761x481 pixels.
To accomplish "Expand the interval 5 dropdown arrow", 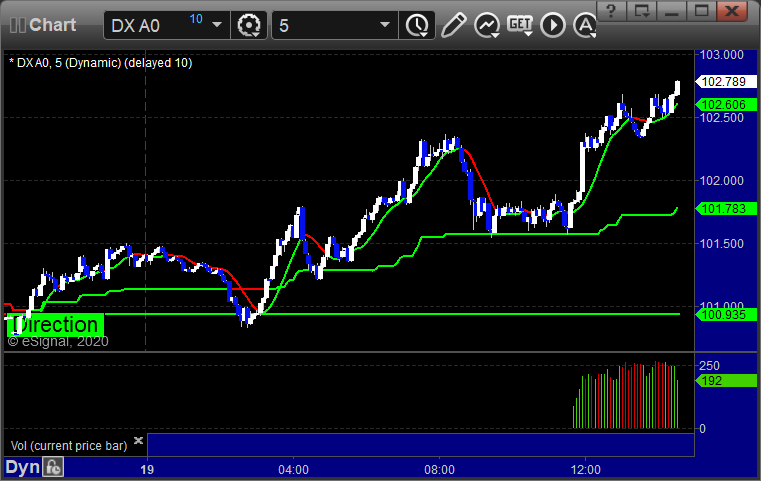I will pos(385,25).
